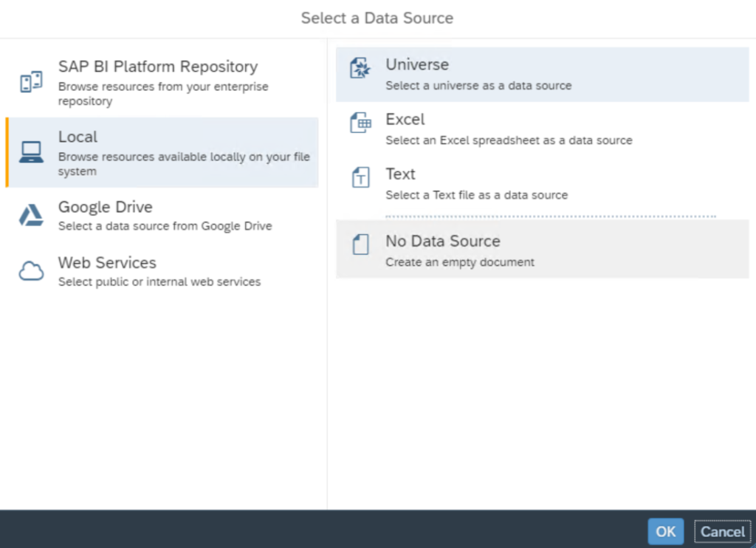Click 'Select a universe as a data source' description

(478, 86)
